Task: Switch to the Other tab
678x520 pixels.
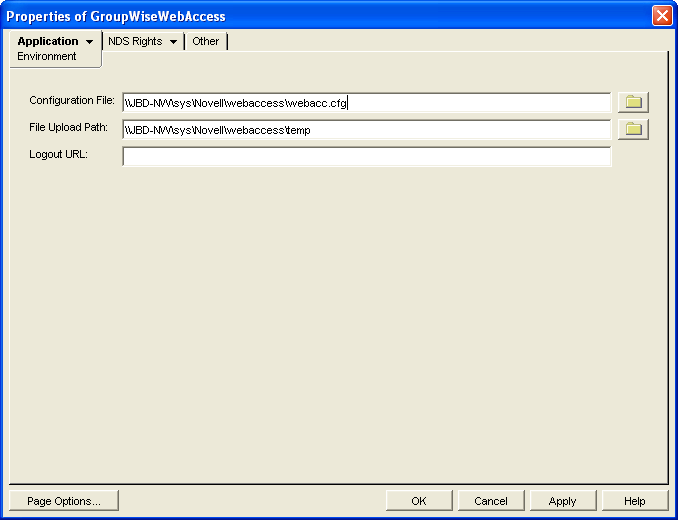Action: 205,41
